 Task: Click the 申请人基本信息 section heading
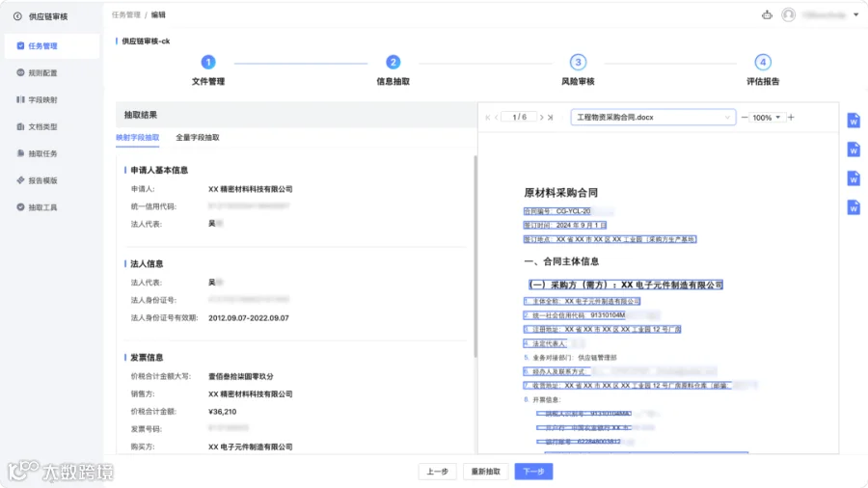pos(159,170)
